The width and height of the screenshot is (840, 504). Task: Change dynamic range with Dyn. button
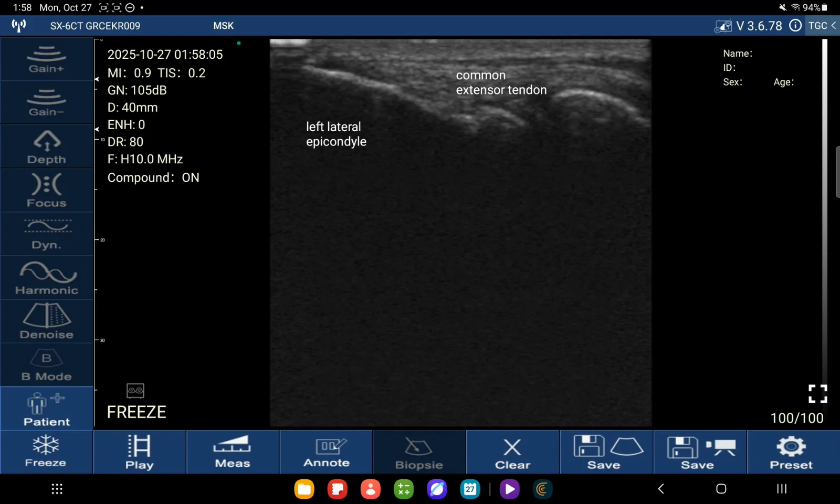tap(47, 234)
